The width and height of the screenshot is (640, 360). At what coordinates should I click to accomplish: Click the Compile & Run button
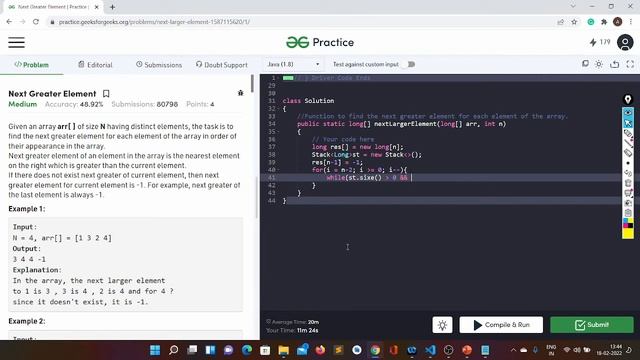click(501, 325)
